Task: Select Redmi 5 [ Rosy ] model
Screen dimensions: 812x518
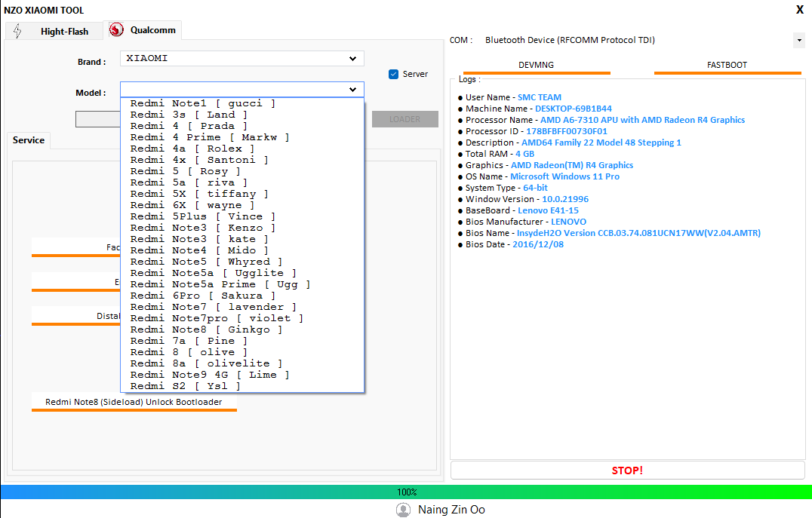Action: coord(241,171)
